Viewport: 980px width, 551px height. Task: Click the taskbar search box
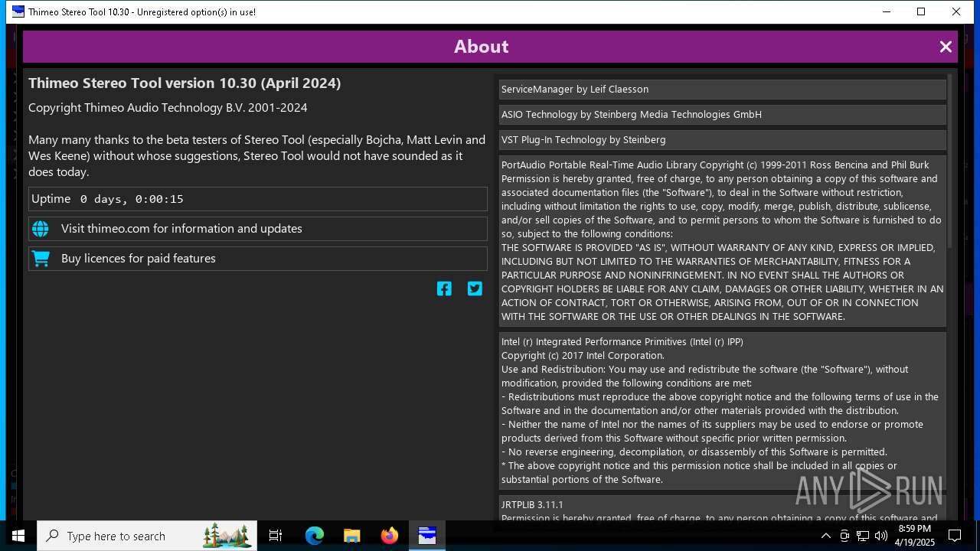click(x=147, y=536)
